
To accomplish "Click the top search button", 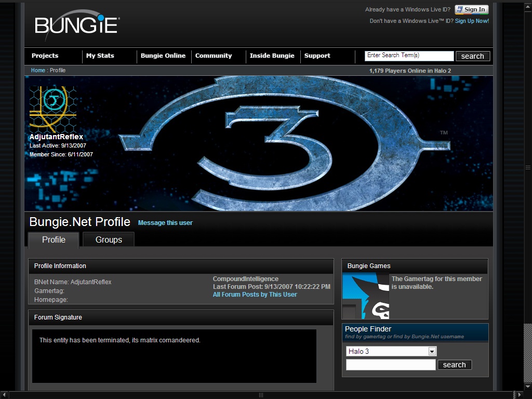I will click(x=473, y=56).
